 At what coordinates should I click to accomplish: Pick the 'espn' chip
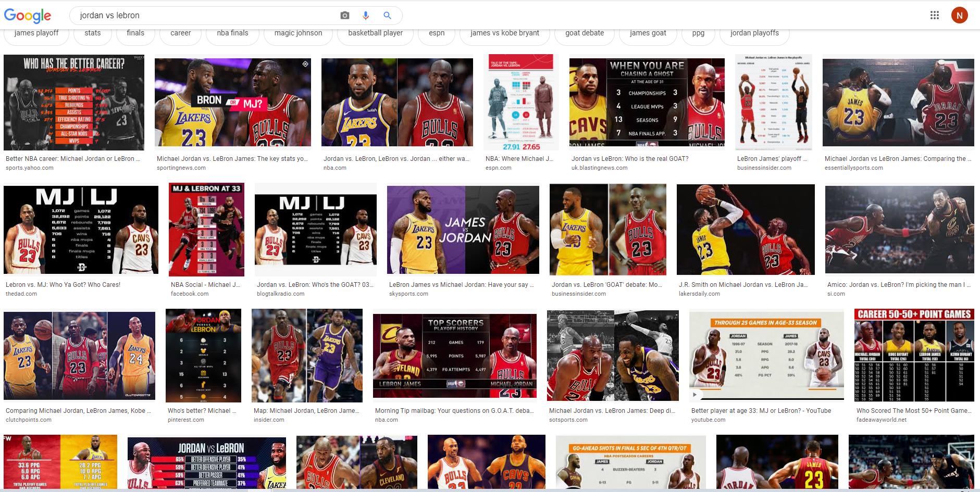437,33
